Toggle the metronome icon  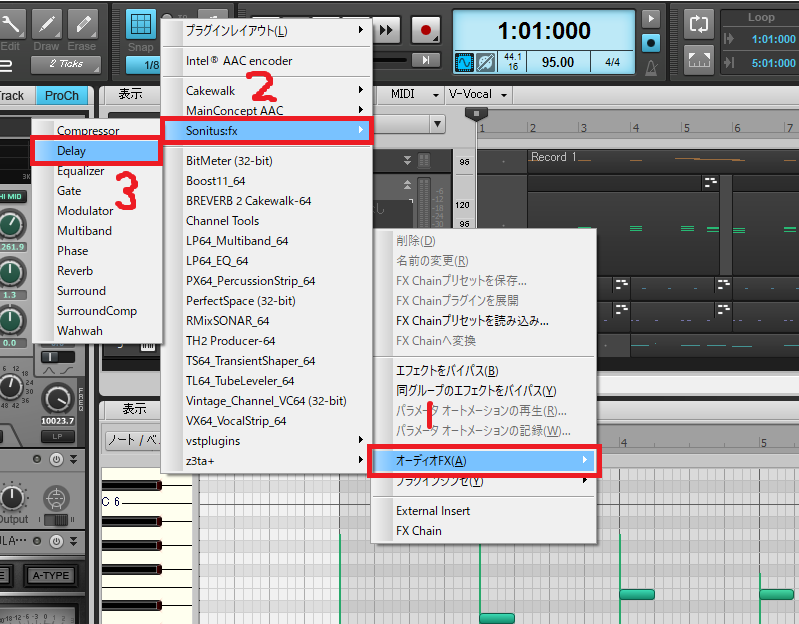pyautogui.click(x=651, y=67)
